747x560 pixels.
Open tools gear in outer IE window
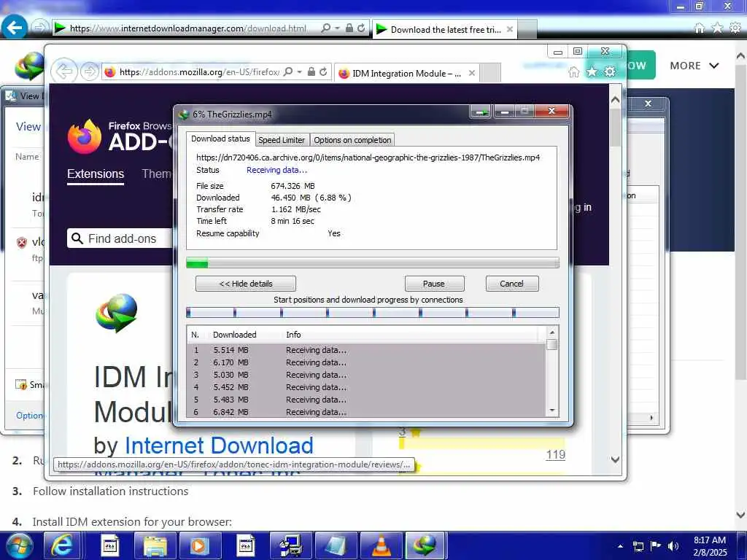[x=735, y=28]
